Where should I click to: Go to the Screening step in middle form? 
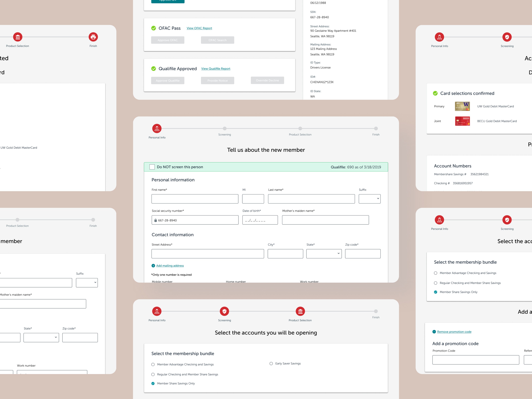[x=224, y=129]
